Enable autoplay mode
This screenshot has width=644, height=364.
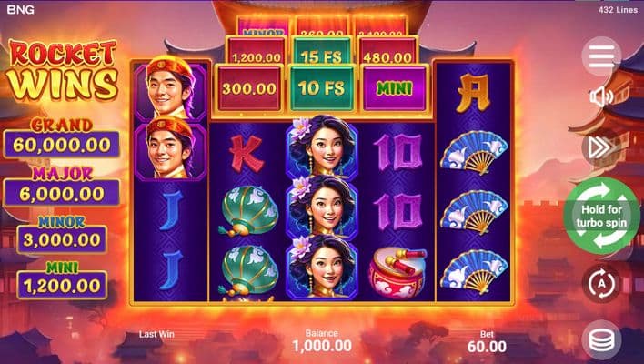click(x=601, y=284)
